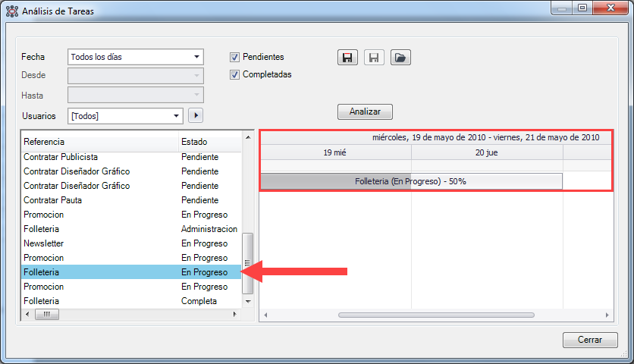
Task: Select the Contratar Publicista row
Action: (131, 157)
